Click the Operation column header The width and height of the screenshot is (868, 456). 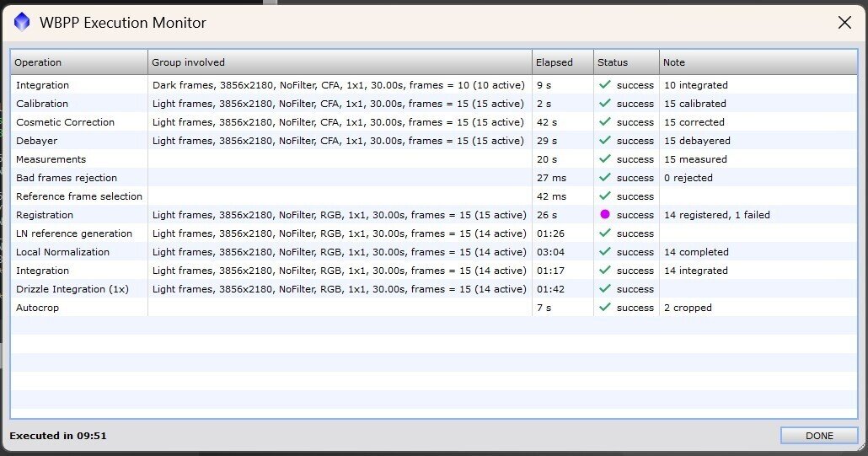click(79, 62)
